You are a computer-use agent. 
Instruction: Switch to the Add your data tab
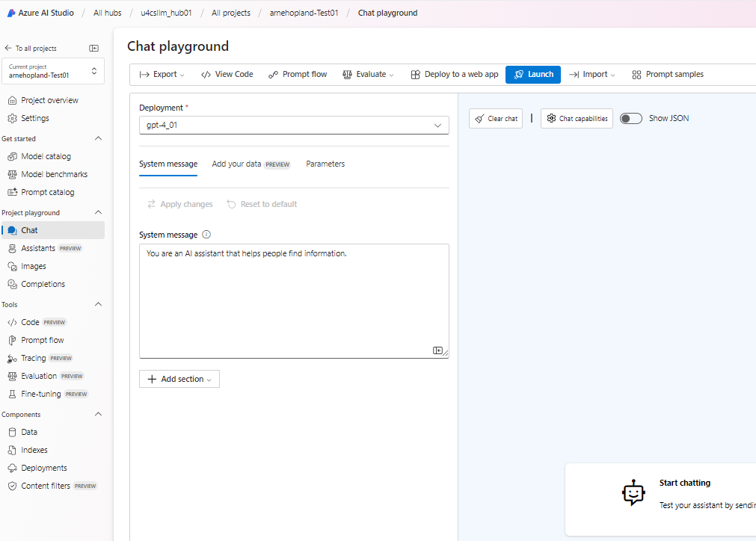point(251,164)
